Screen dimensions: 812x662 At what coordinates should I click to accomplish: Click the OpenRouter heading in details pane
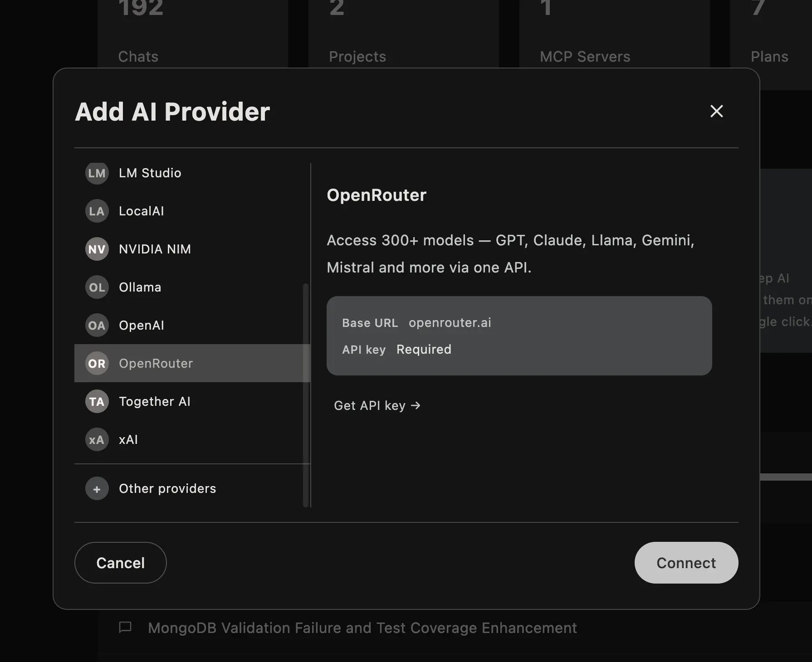(377, 195)
